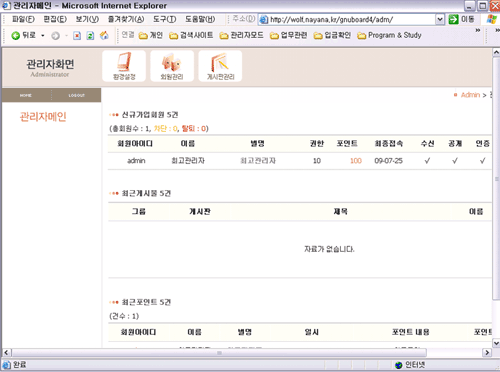Click the 완료 status bar text
500x372 pixels.
tap(19, 365)
